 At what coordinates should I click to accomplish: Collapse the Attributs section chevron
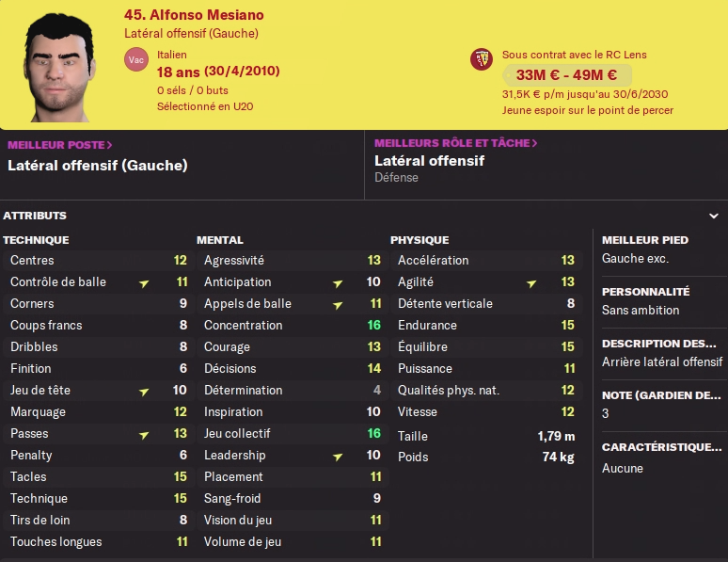pyautogui.click(x=714, y=216)
